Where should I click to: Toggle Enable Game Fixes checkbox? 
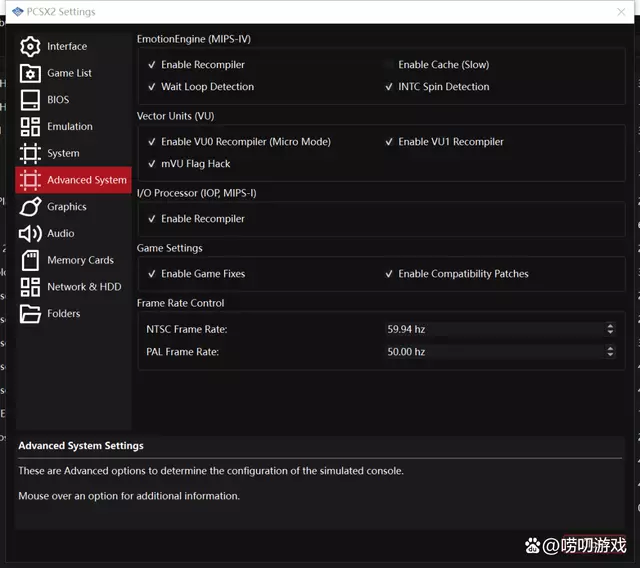point(152,274)
